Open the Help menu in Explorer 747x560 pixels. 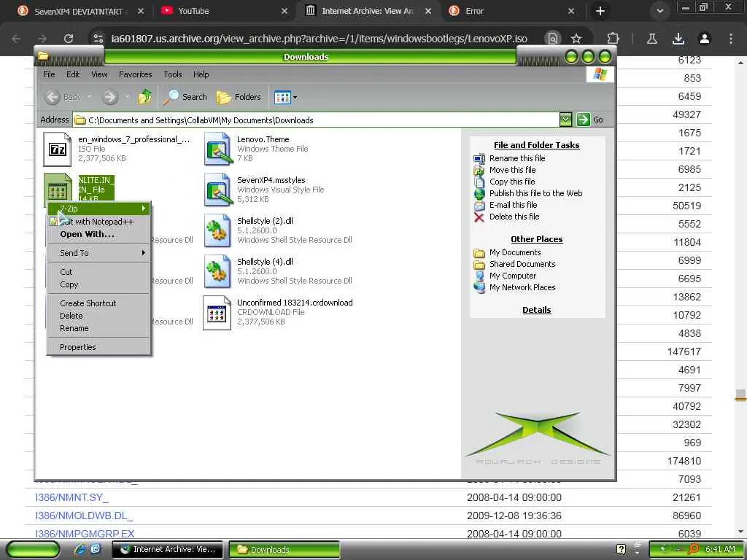coord(201,74)
